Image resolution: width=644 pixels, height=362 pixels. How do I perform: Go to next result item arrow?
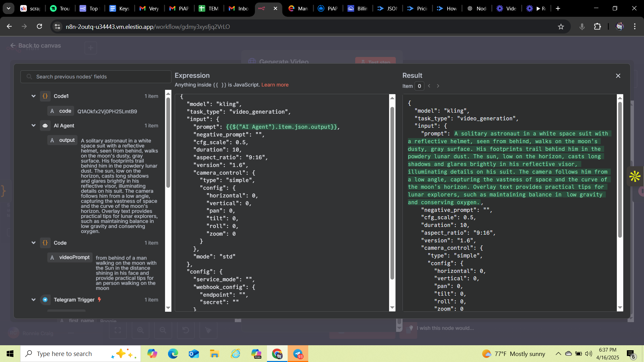click(x=438, y=86)
